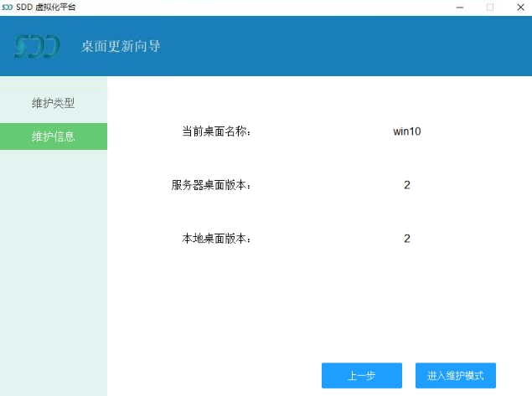Viewport: 532px width, 396px height.
Task: Click the local desktop version value 2
Action: [406, 239]
